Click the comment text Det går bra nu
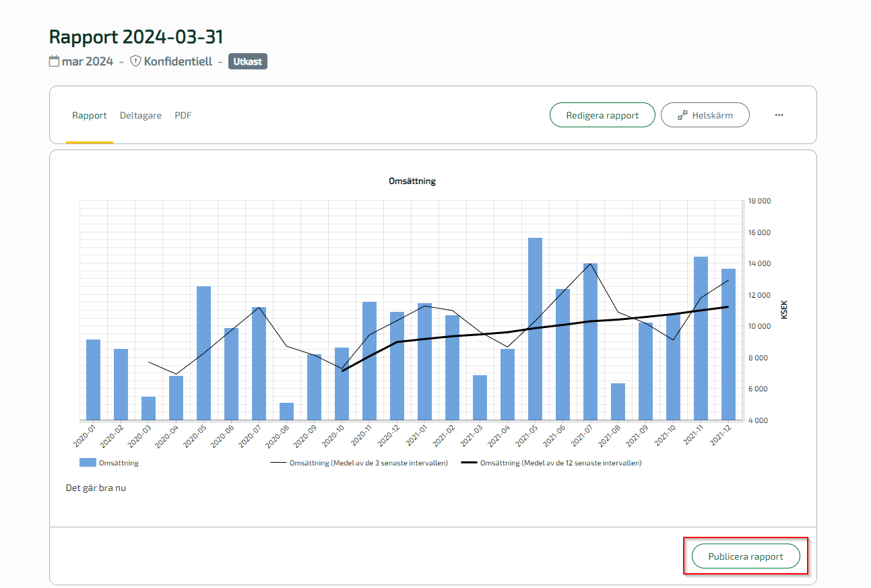 (96, 488)
